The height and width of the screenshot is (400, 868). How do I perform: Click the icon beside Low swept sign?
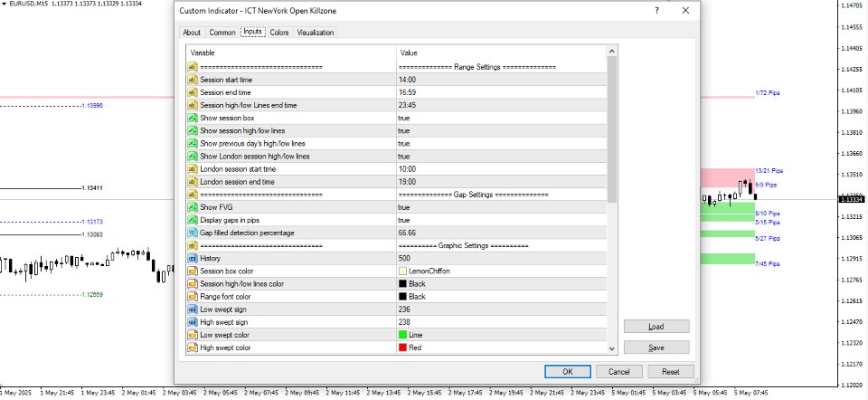pyautogui.click(x=193, y=310)
